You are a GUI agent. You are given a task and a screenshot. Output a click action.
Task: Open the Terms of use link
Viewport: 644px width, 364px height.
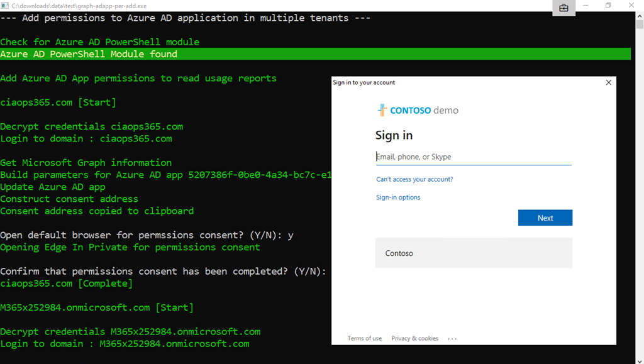[364, 338]
